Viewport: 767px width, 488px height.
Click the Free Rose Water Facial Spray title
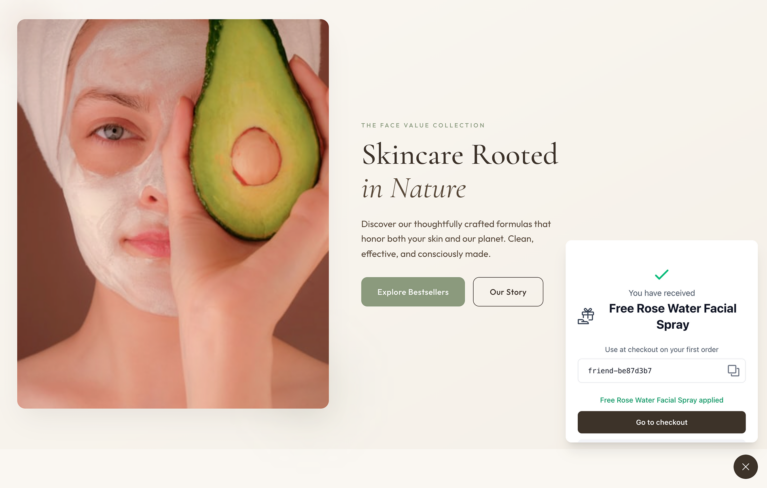(672, 316)
